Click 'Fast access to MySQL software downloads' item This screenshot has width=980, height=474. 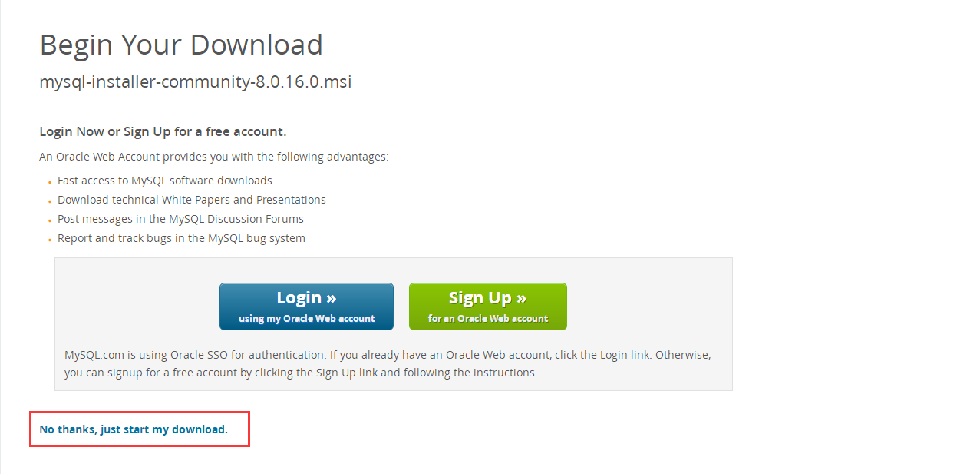[165, 181]
